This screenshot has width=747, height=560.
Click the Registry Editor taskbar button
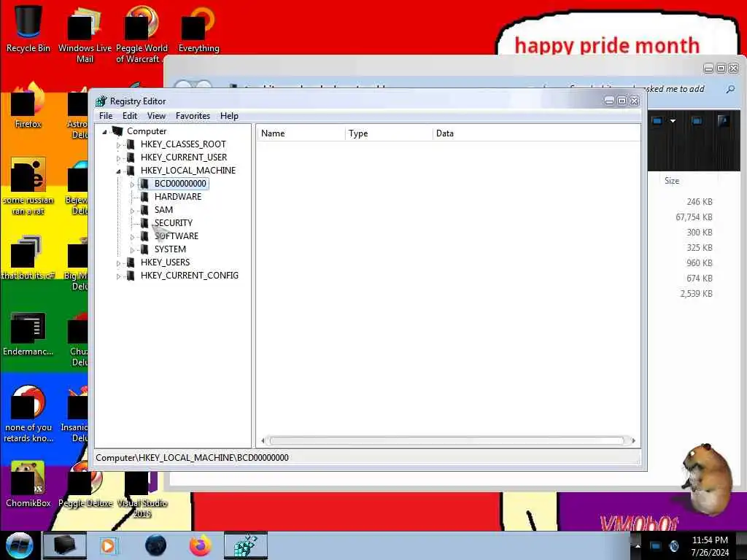point(245,545)
